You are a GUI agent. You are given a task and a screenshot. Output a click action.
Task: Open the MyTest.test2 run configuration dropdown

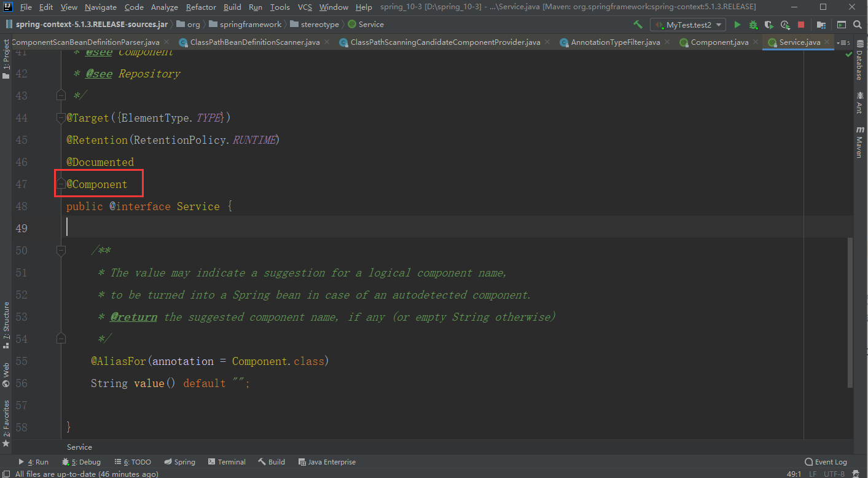[x=688, y=25]
